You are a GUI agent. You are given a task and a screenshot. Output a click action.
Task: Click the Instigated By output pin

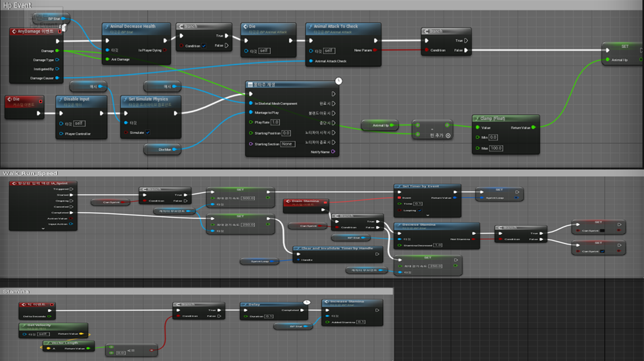(x=57, y=69)
